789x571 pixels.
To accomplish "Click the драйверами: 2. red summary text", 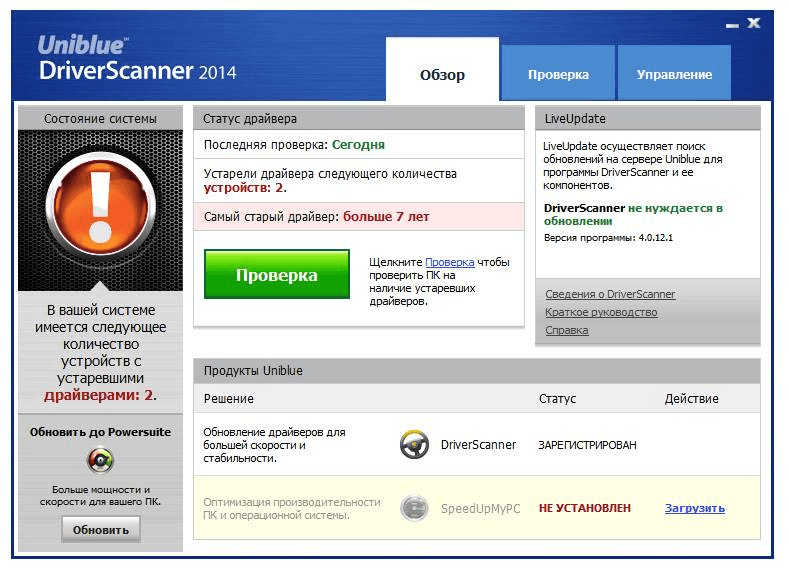I will 100,395.
